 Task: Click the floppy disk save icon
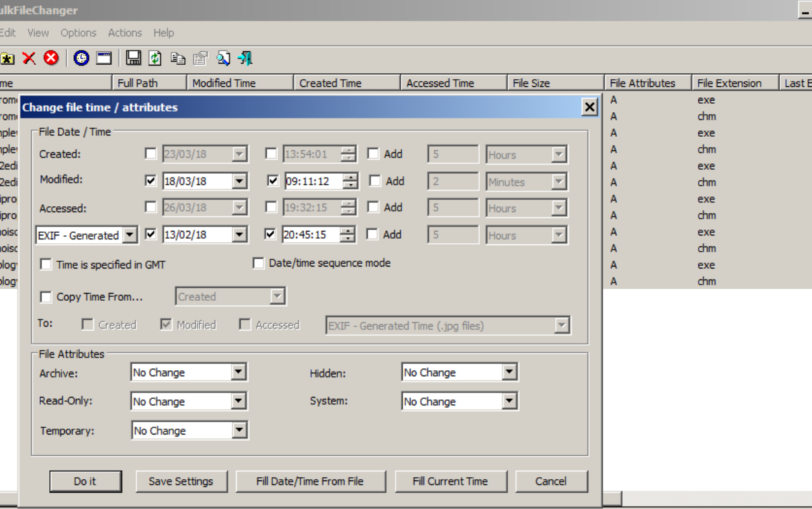[x=134, y=58]
